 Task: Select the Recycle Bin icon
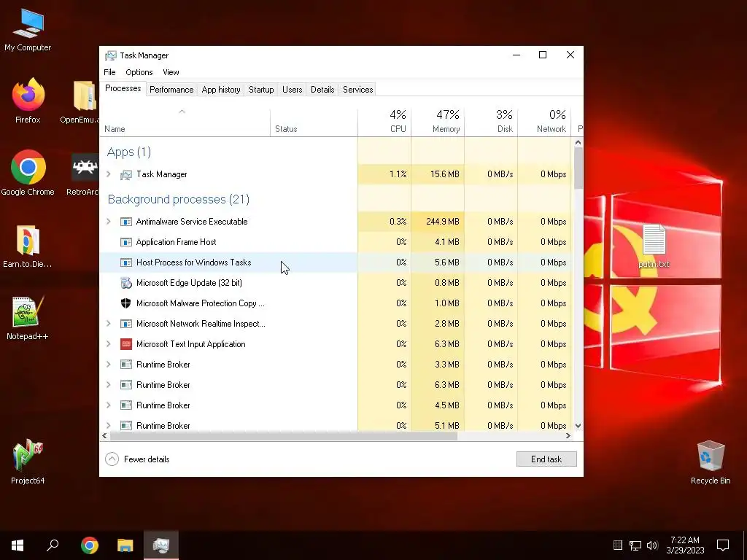[711, 462]
